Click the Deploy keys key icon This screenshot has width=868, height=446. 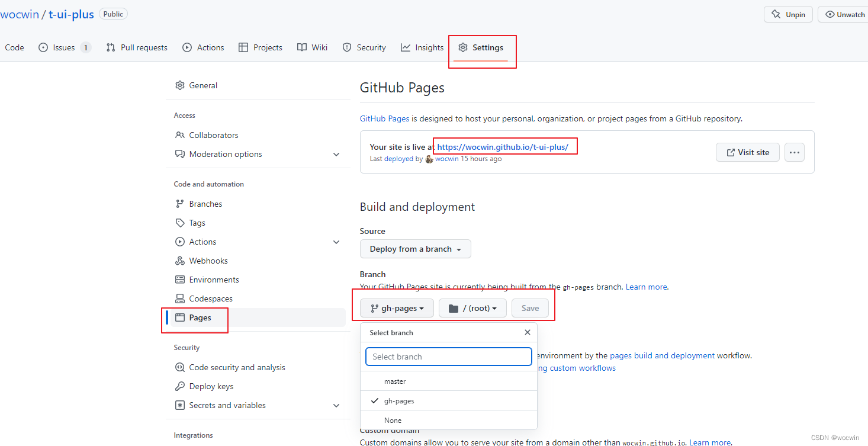point(180,386)
